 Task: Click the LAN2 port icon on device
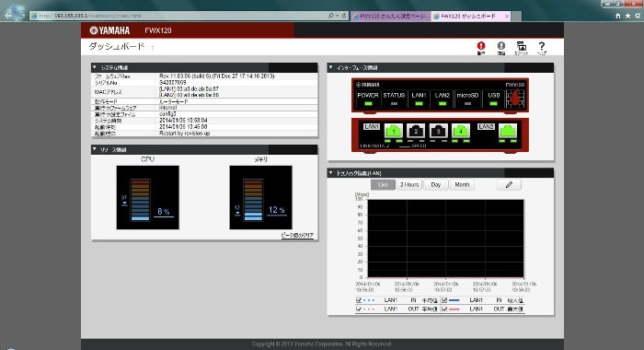tap(508, 131)
